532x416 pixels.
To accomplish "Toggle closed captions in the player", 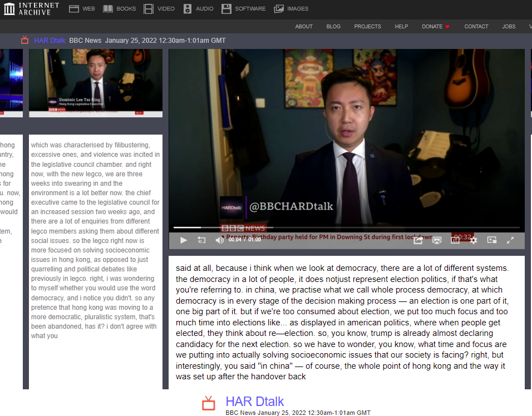I will tap(455, 240).
